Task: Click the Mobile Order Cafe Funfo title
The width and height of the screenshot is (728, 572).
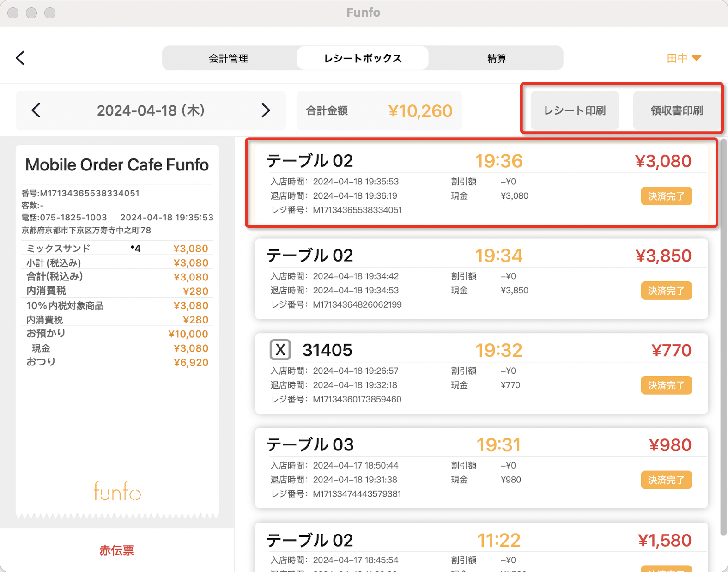Action: click(x=117, y=165)
